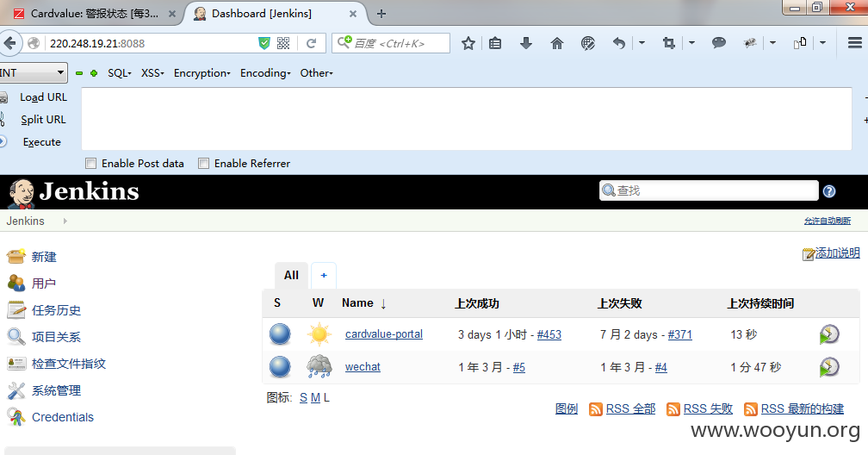Viewport: 868px width, 455px height.
Task: Open the chat bubble toolbar icon
Action: 718,43
